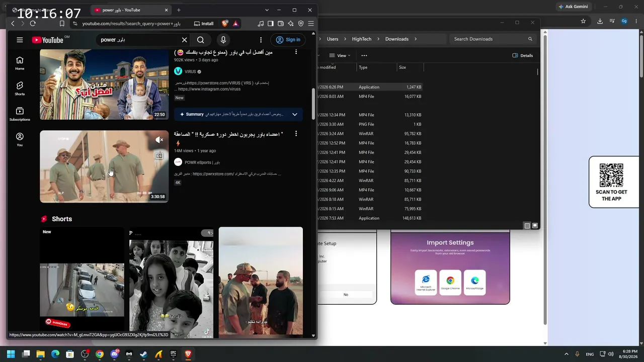Click Users in File Explorer breadcrumb
The height and width of the screenshot is (362, 644).
coord(333,39)
